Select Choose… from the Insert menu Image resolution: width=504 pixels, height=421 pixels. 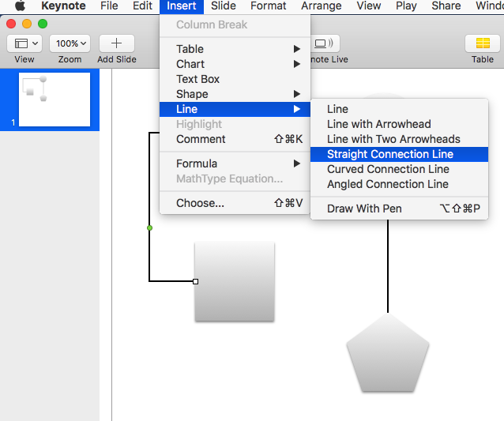(x=235, y=203)
